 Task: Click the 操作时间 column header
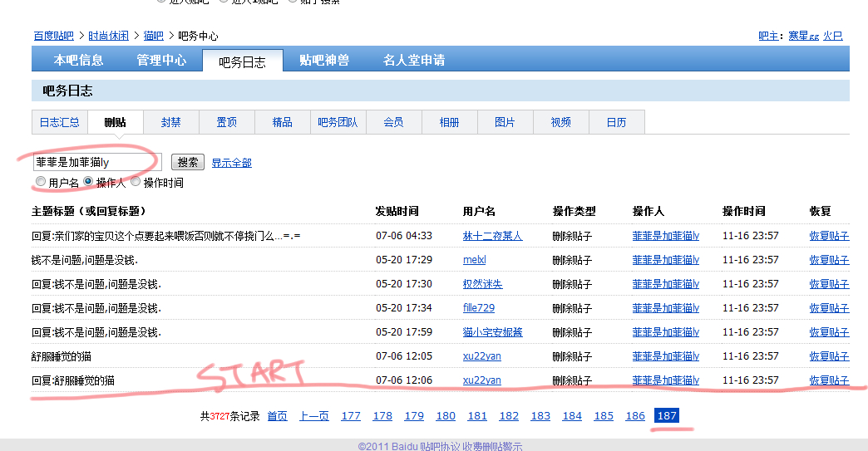pos(744,211)
